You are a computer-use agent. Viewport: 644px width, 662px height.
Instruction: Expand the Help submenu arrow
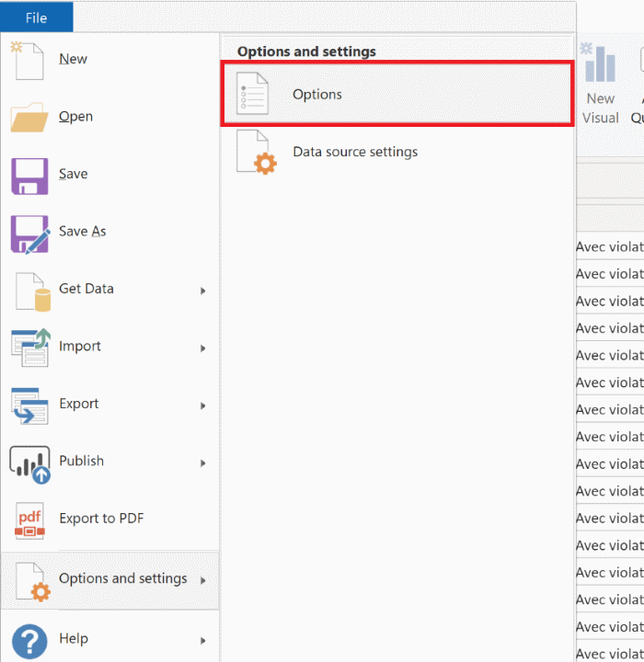pyautogui.click(x=202, y=641)
